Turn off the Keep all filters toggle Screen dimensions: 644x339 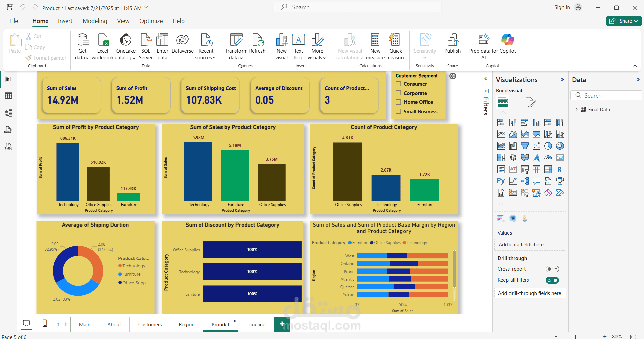(552, 280)
